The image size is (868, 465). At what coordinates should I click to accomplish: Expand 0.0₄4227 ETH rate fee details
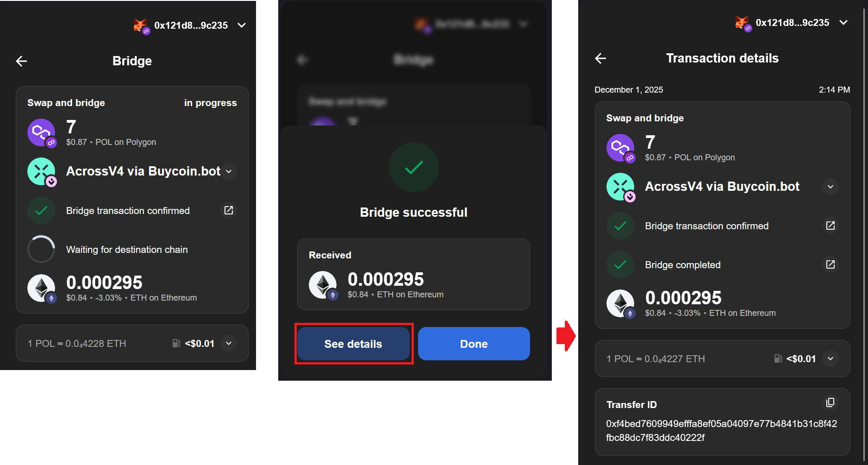tap(831, 358)
